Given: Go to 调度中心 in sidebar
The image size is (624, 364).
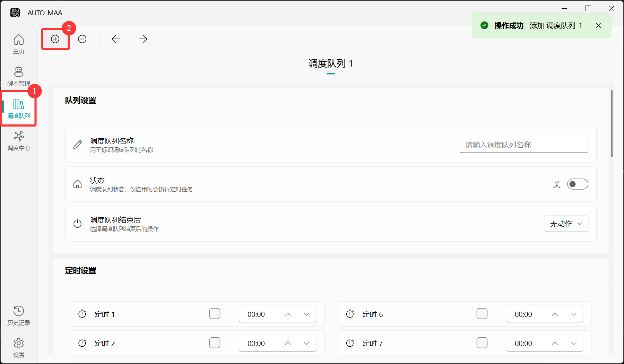Looking at the screenshot, I should click(19, 141).
